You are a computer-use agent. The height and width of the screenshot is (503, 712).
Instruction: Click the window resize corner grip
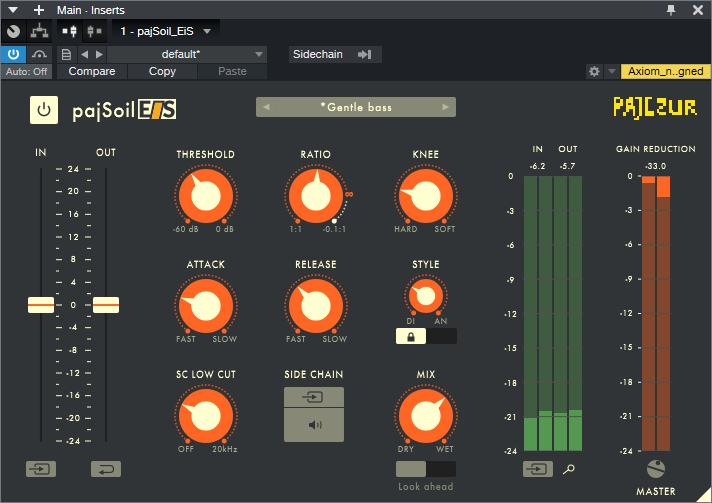click(x=704, y=495)
